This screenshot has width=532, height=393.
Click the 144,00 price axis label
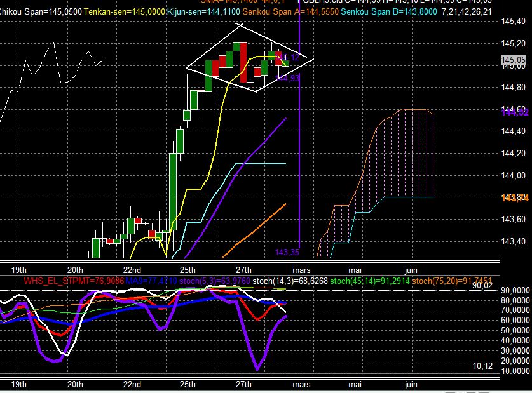514,175
